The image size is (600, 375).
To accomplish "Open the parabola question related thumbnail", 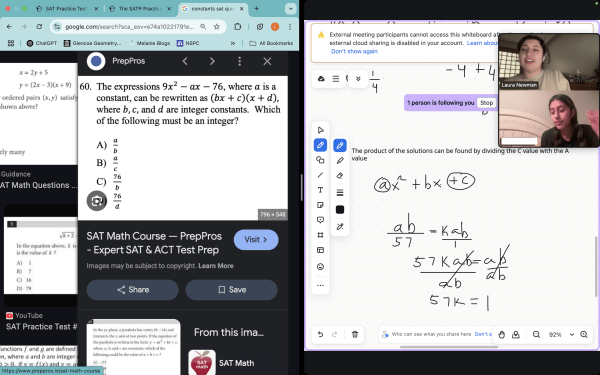I will (134, 347).
